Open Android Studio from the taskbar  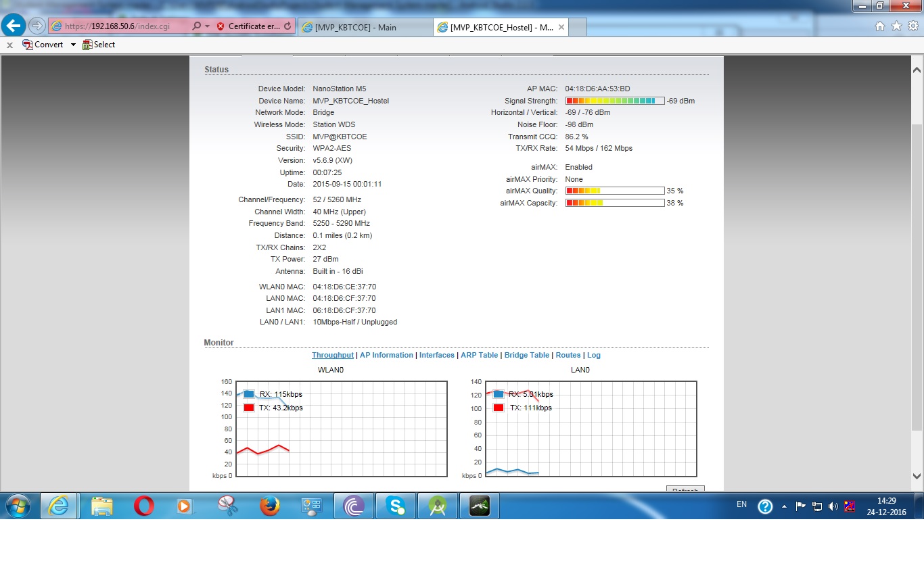point(438,506)
